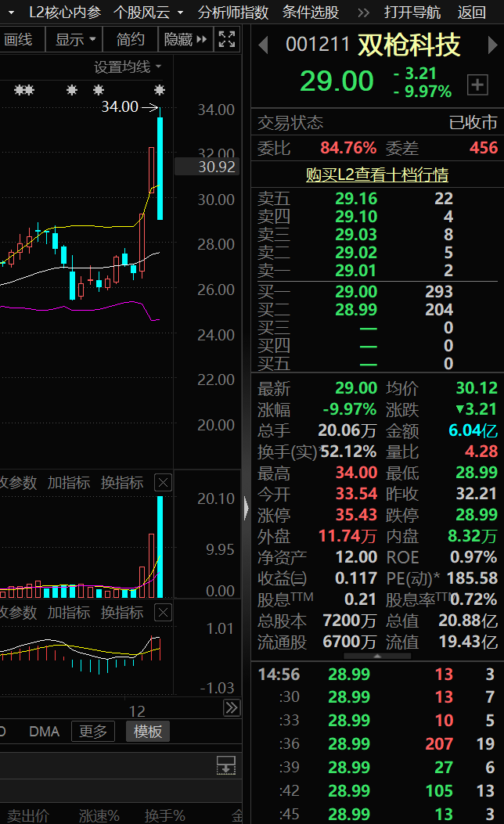This screenshot has height=824, width=504.
Task: Click the fullscreen expand icon in chart toolbar
Action: [226, 39]
